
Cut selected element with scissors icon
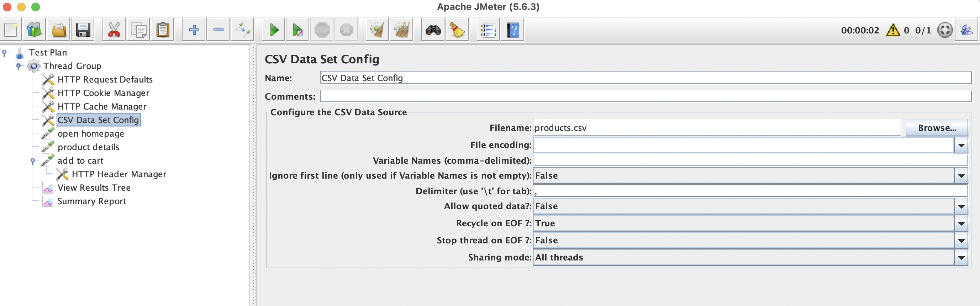pyautogui.click(x=114, y=30)
